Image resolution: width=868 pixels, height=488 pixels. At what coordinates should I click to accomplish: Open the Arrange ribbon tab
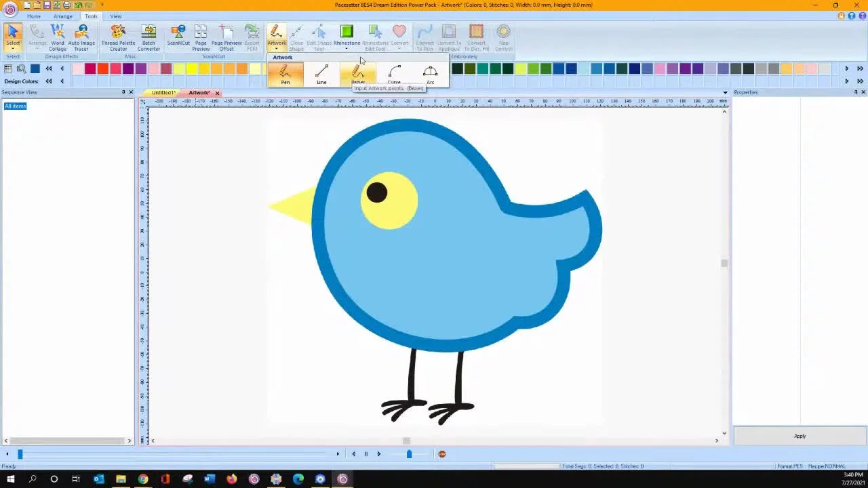tap(63, 16)
